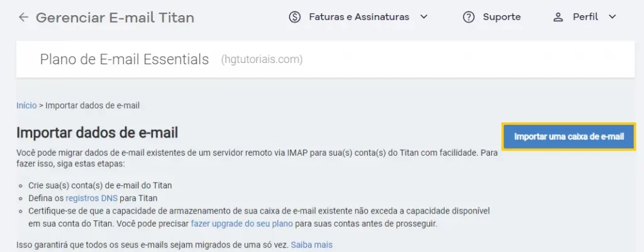Screen dimensions: 644x252
Task: Expand the Faturas e Assinaturas chevron
Action: point(424,17)
